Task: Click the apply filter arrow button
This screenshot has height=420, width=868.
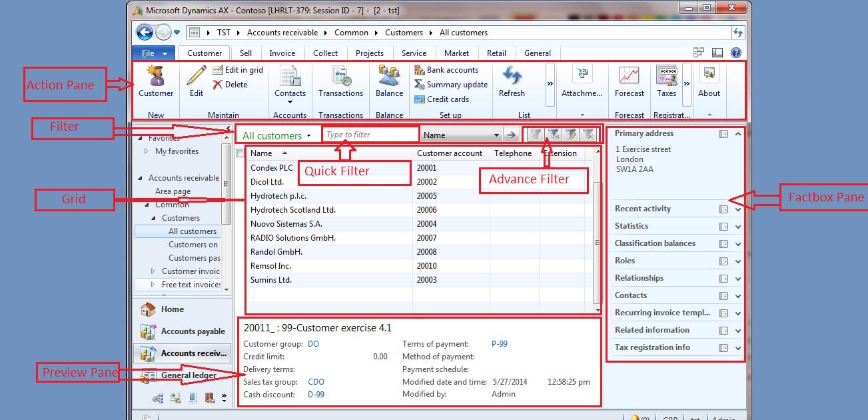Action: pos(511,135)
